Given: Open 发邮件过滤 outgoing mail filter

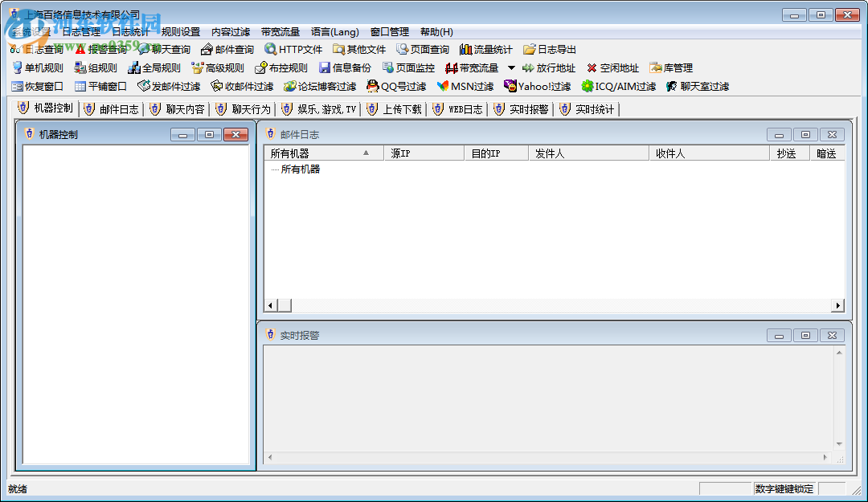Looking at the screenshot, I should coord(169,86).
